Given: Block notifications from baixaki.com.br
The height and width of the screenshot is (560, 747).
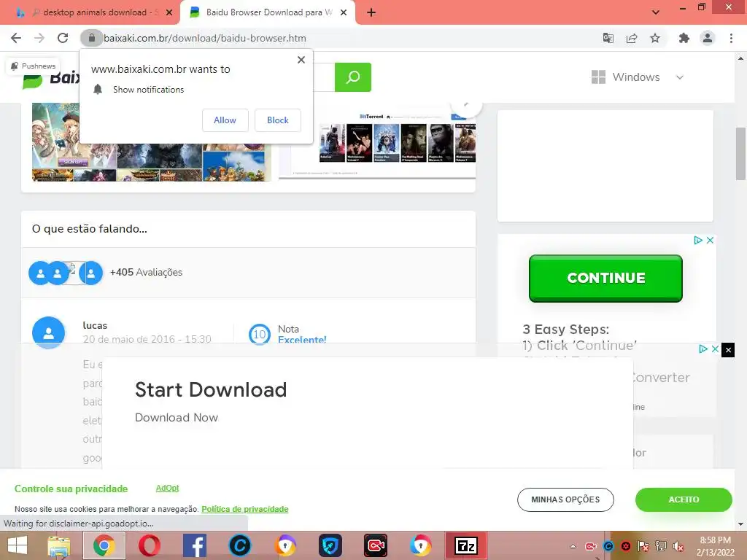Looking at the screenshot, I should (278, 120).
